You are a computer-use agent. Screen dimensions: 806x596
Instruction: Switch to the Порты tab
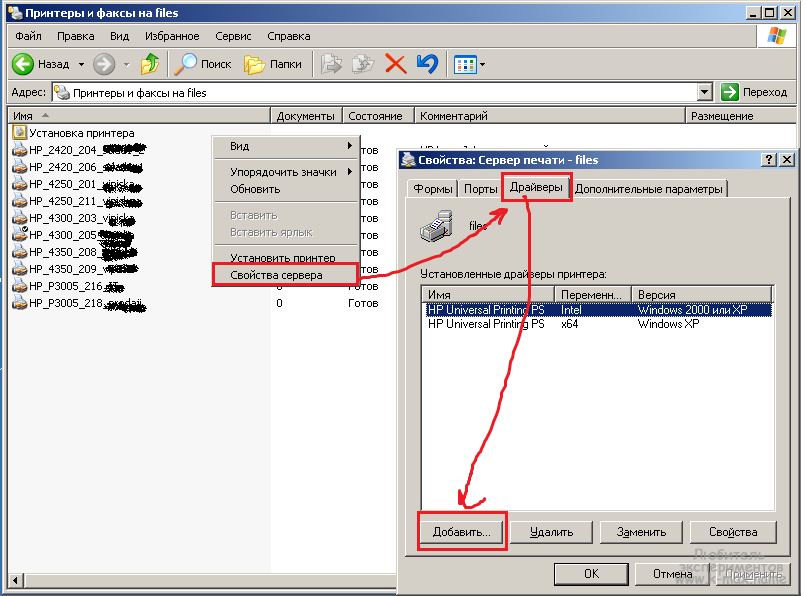(480, 189)
